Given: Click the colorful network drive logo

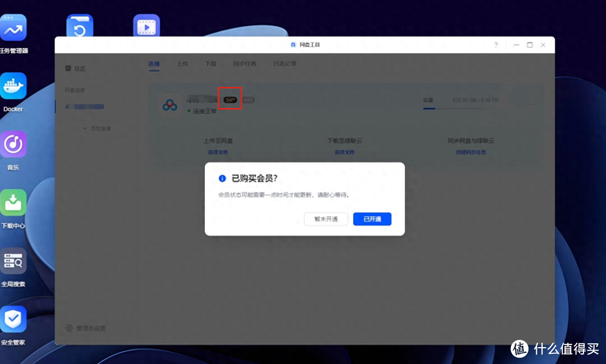Looking at the screenshot, I should (170, 104).
